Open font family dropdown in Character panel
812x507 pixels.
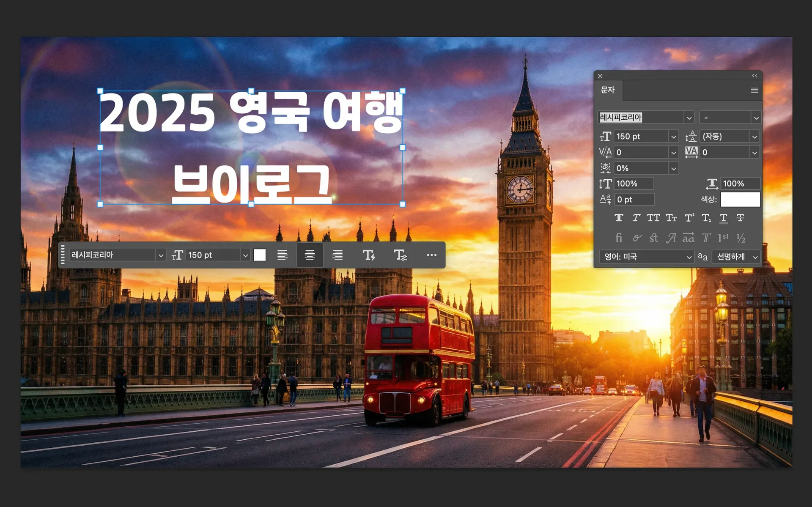[689, 118]
